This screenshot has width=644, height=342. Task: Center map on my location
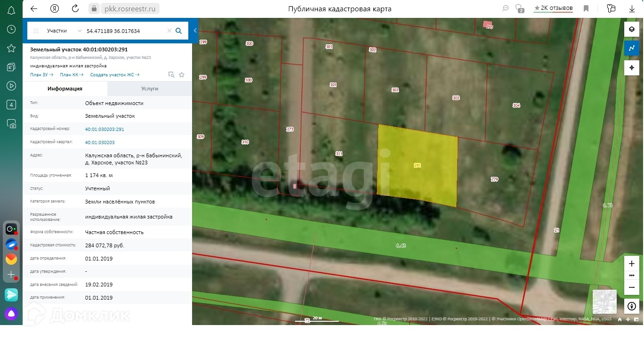(x=632, y=67)
